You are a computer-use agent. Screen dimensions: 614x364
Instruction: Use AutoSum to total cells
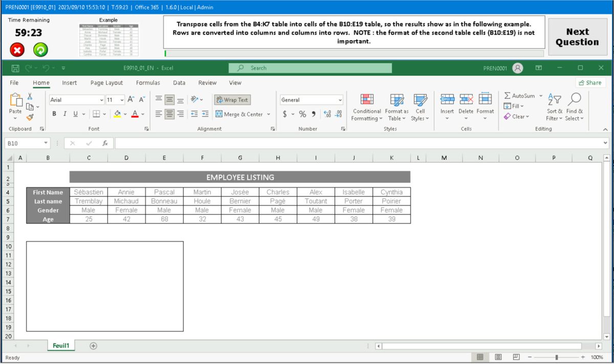(520, 96)
